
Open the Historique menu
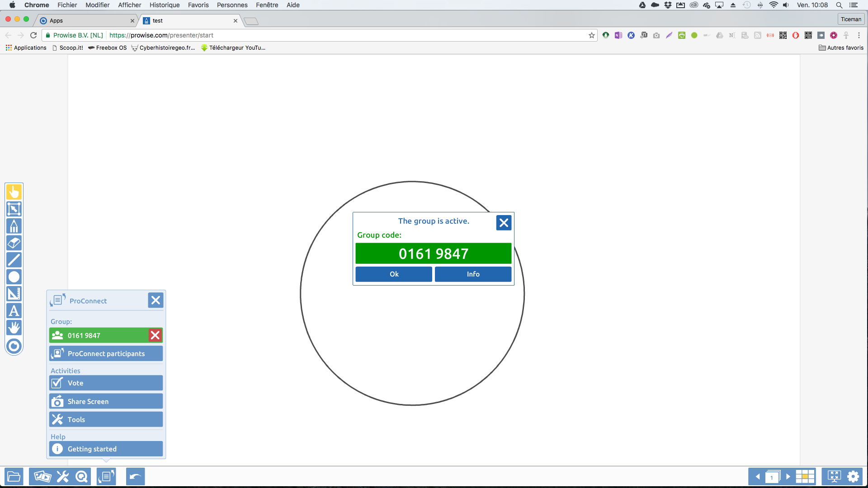coord(165,5)
